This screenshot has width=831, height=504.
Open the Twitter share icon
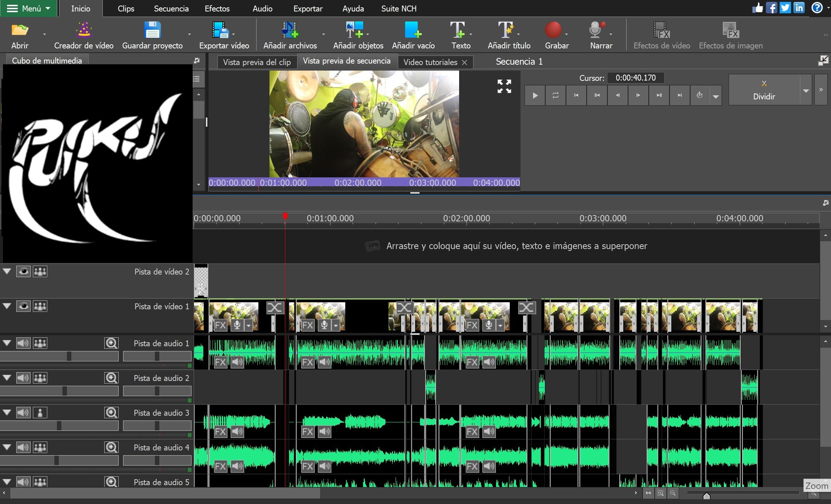785,8
